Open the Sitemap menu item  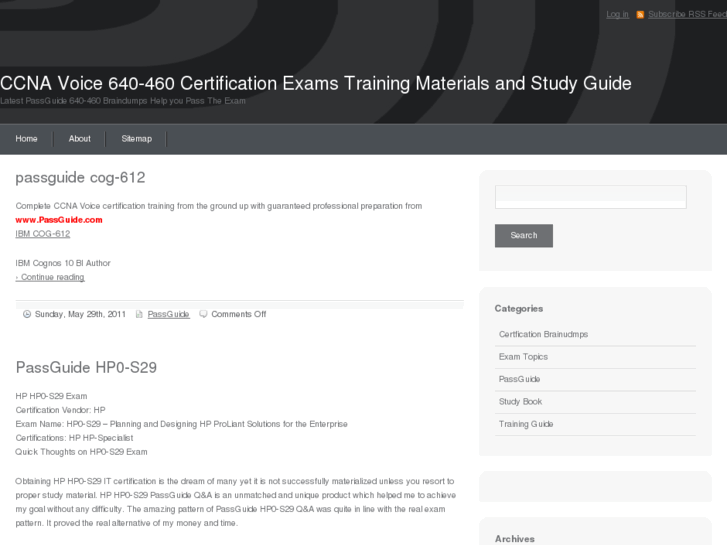[137, 139]
